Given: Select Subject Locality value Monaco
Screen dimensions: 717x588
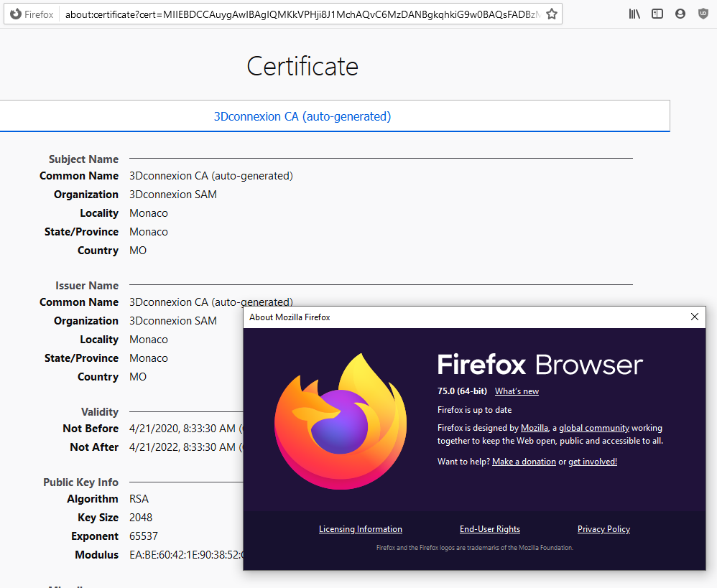Looking at the screenshot, I should click(x=149, y=213).
